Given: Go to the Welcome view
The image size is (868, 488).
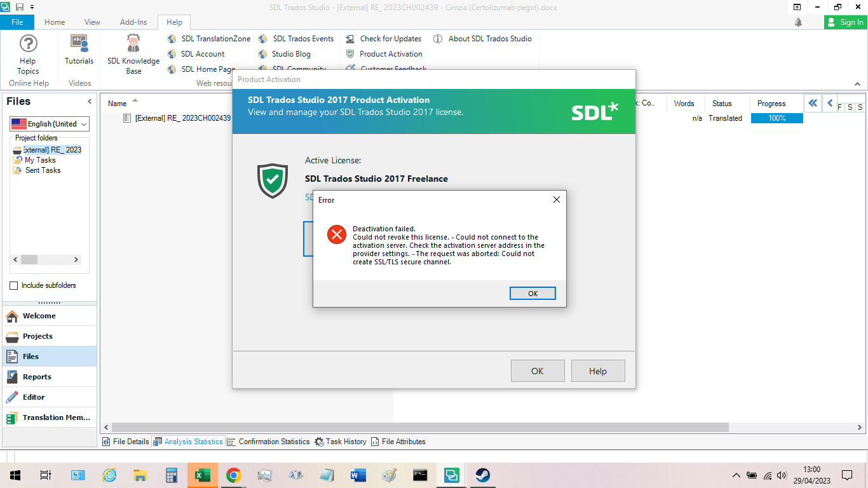Looking at the screenshot, I should click(39, 315).
